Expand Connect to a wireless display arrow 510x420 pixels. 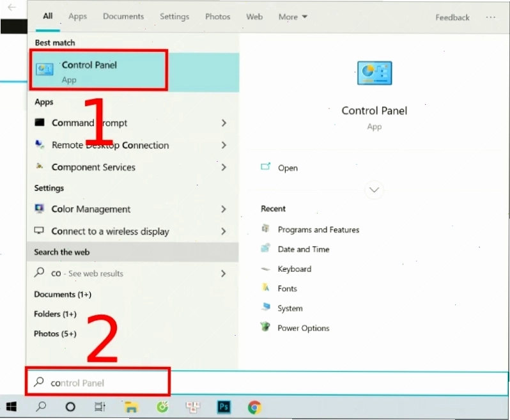coord(224,231)
